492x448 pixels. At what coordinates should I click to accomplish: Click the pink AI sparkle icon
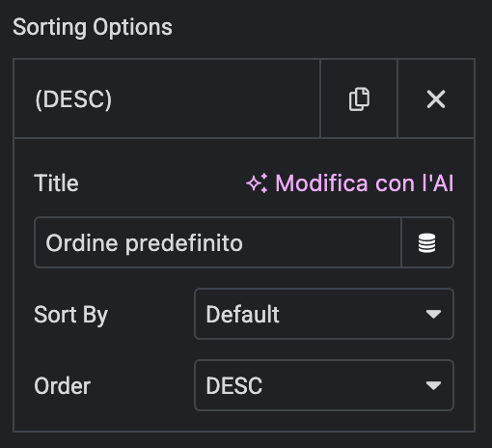point(257,183)
